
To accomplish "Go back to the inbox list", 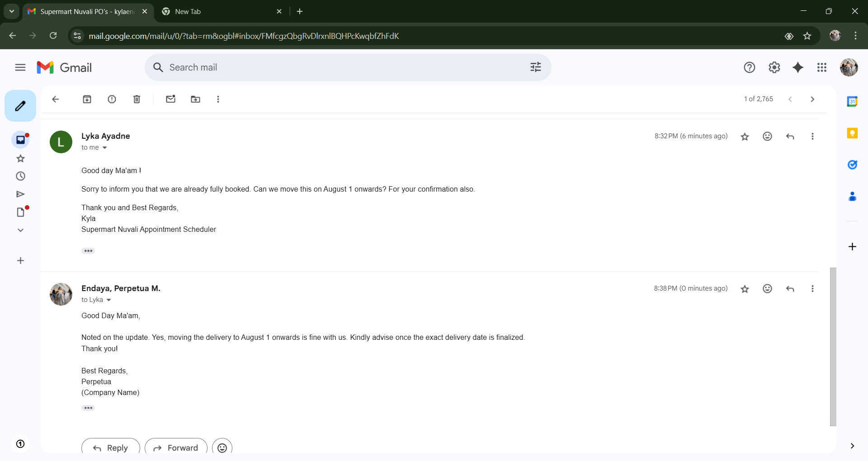I will coord(56,99).
